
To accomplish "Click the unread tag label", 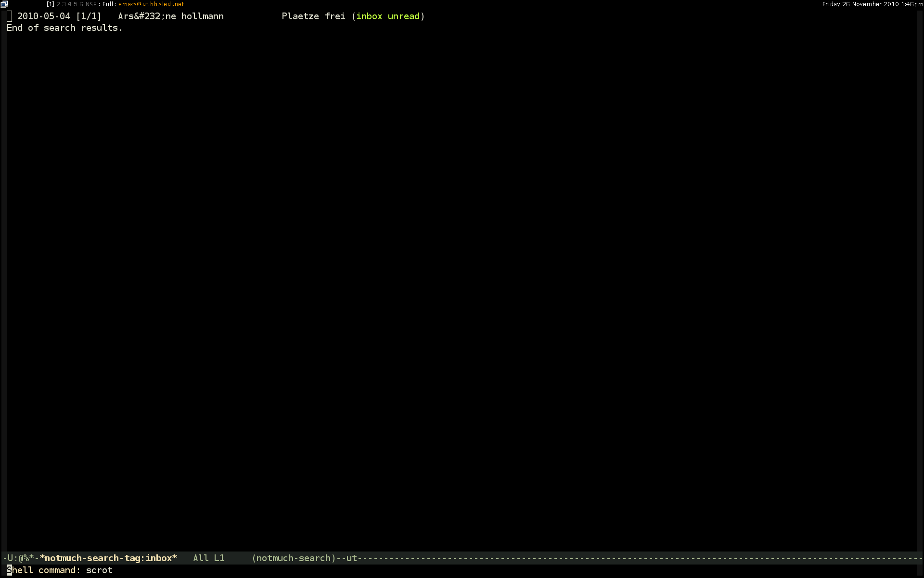I will (404, 16).
